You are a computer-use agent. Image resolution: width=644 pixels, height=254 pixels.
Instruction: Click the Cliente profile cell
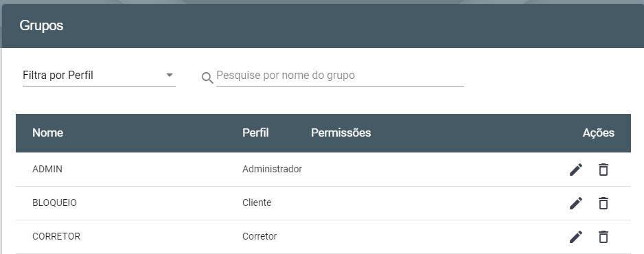(257, 203)
